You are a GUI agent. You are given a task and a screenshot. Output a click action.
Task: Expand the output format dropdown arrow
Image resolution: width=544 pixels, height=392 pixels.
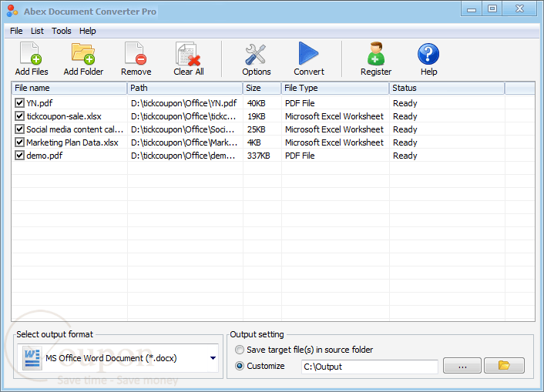point(213,358)
